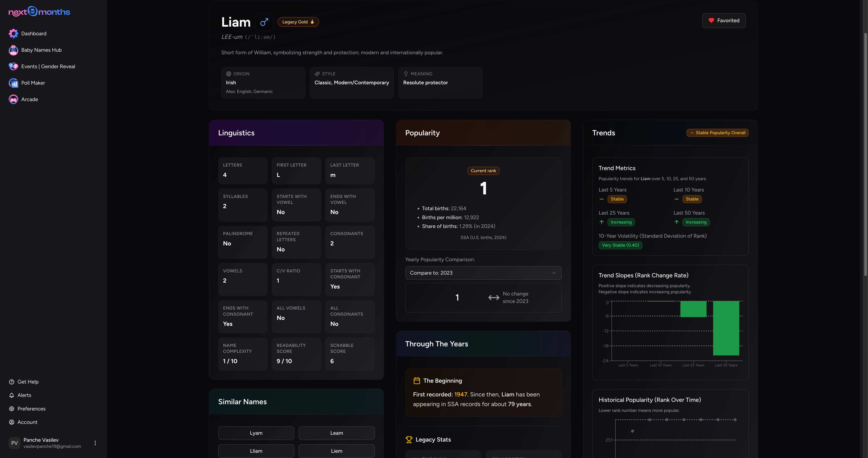
Task: Click the next9months logo
Action: point(39,12)
